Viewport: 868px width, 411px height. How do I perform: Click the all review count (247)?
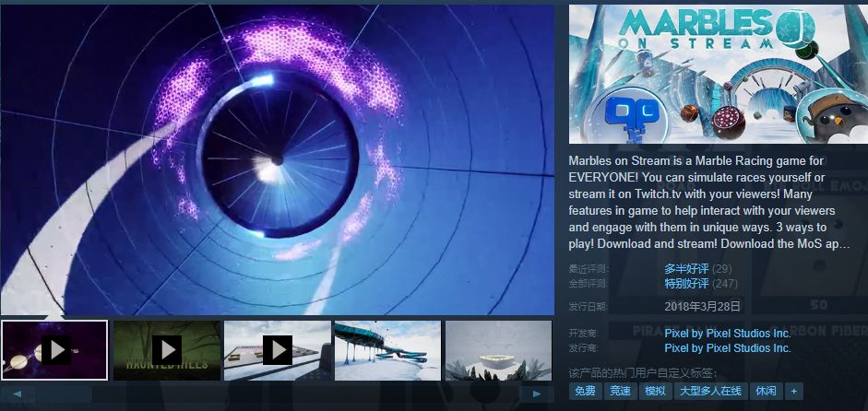[x=725, y=284]
